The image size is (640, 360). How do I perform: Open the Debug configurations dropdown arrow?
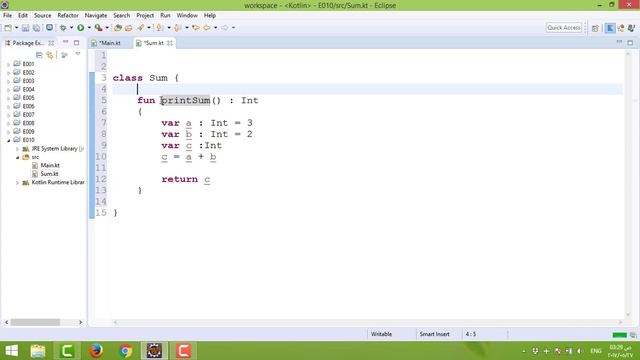(71, 28)
